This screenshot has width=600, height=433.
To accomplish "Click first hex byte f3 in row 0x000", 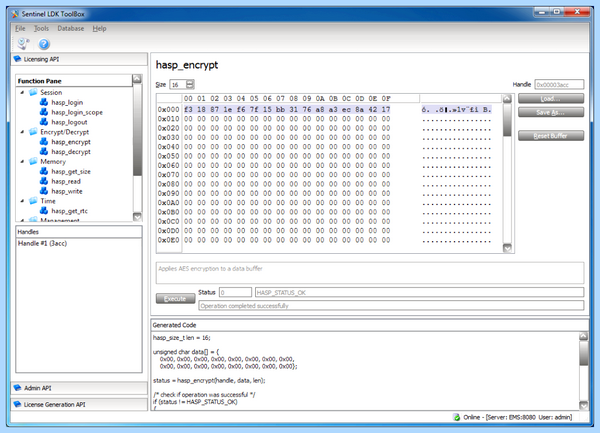I will click(188, 109).
